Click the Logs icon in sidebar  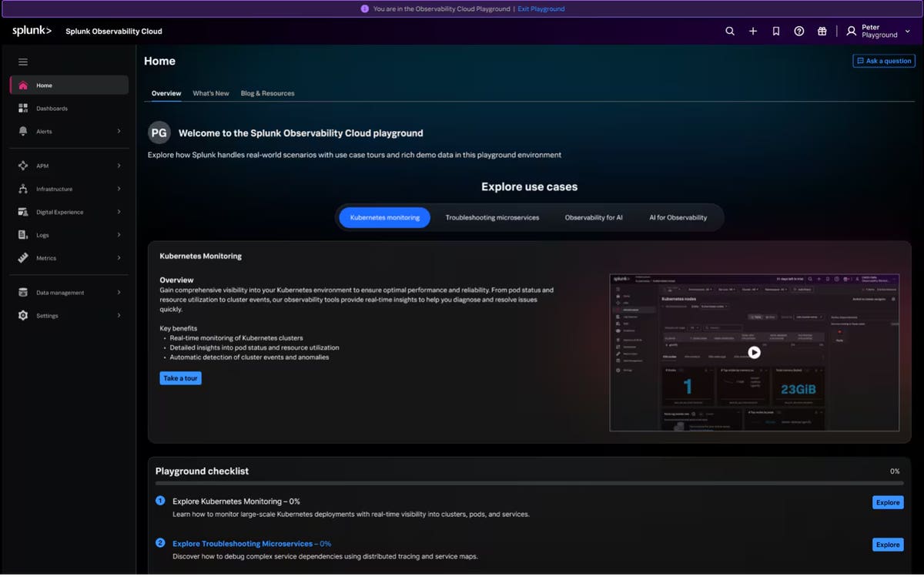click(23, 235)
